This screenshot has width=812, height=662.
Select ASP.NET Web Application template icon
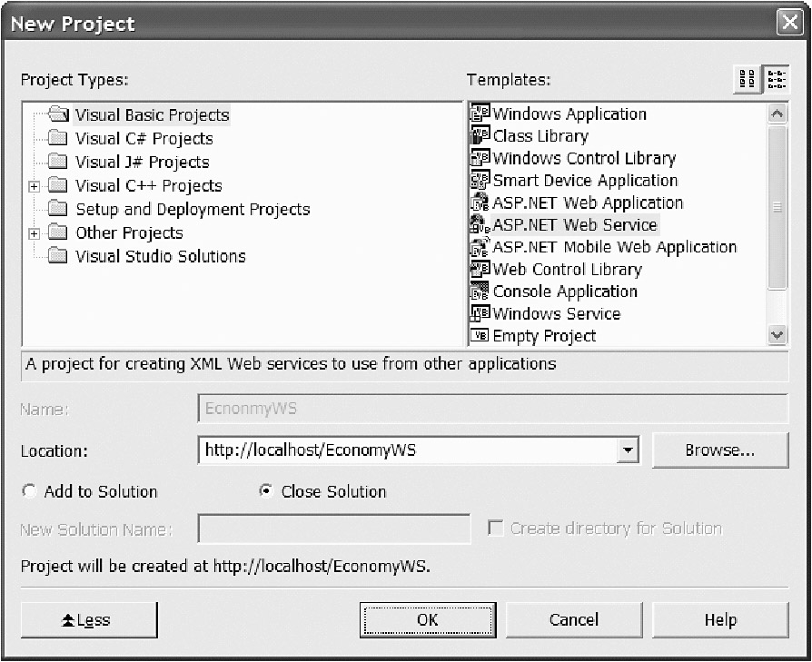pyautogui.click(x=480, y=203)
